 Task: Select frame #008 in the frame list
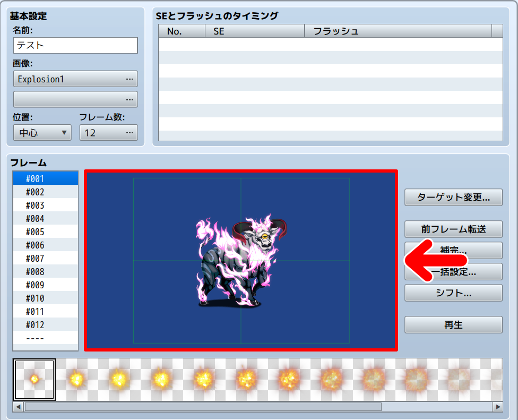tap(46, 272)
